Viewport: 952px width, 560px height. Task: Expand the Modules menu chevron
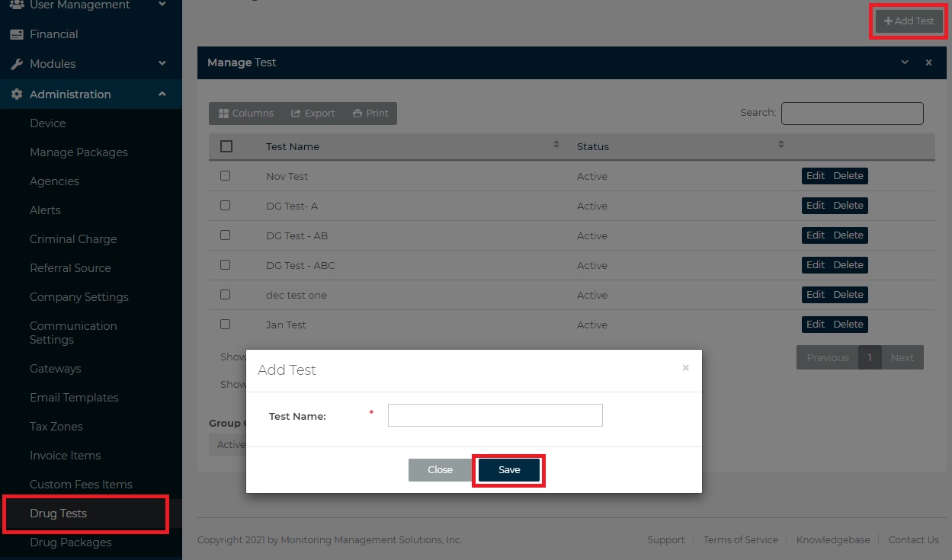click(x=162, y=64)
